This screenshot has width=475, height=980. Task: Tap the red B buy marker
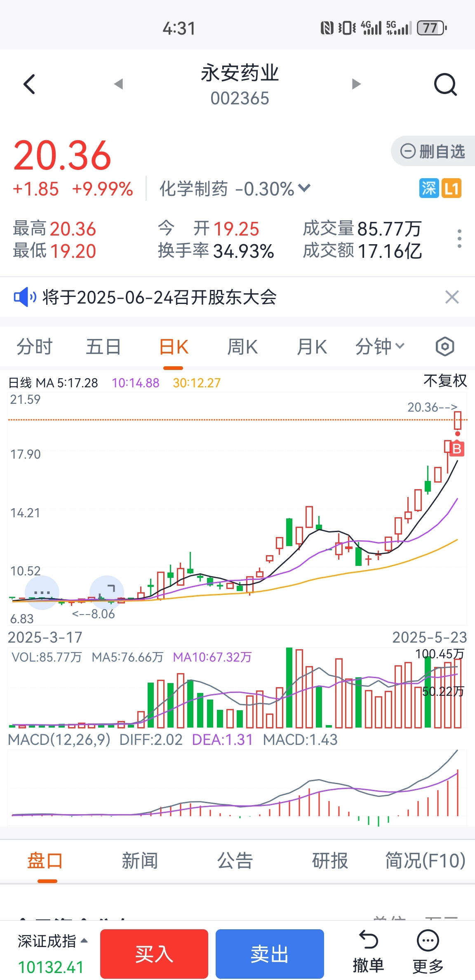point(457,449)
